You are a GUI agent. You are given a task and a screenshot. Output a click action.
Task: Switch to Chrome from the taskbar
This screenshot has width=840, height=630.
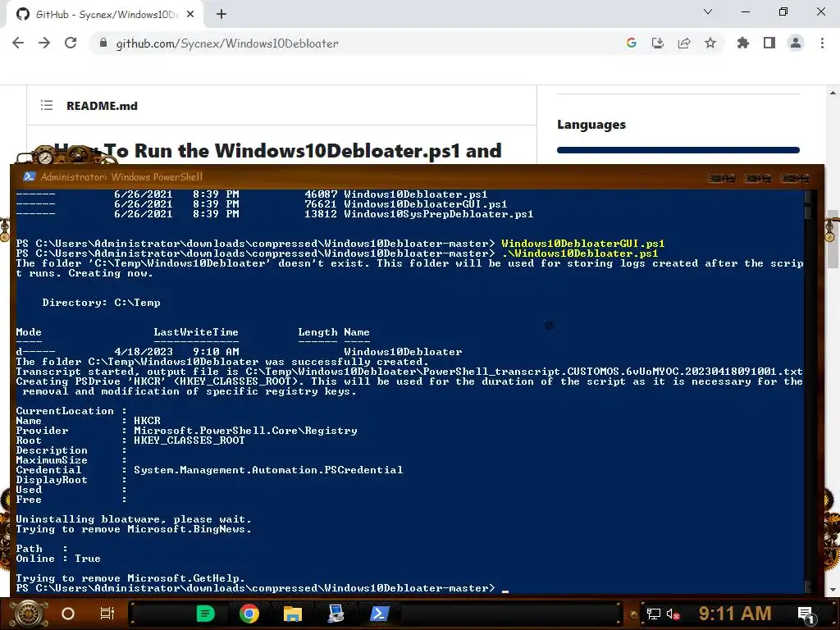(x=249, y=614)
